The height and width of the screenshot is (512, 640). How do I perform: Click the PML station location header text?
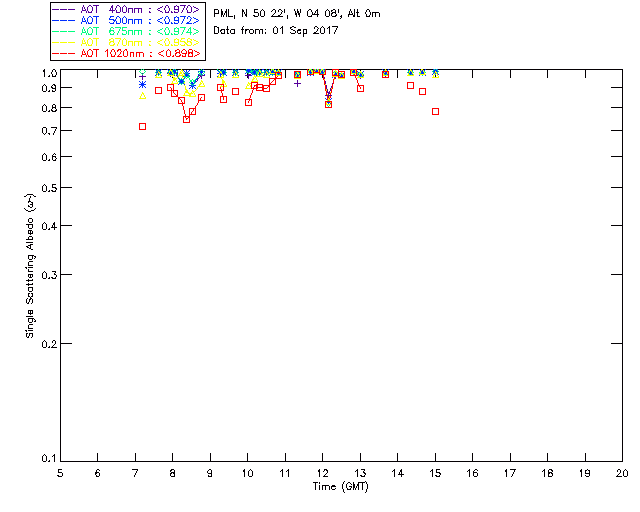[297, 14]
